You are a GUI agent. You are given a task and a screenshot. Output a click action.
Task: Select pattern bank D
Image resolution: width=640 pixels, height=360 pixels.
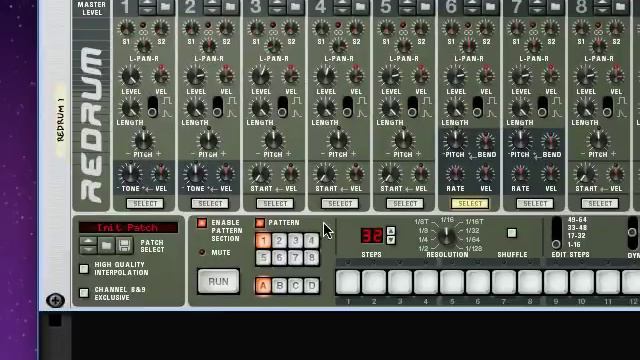pyautogui.click(x=311, y=286)
